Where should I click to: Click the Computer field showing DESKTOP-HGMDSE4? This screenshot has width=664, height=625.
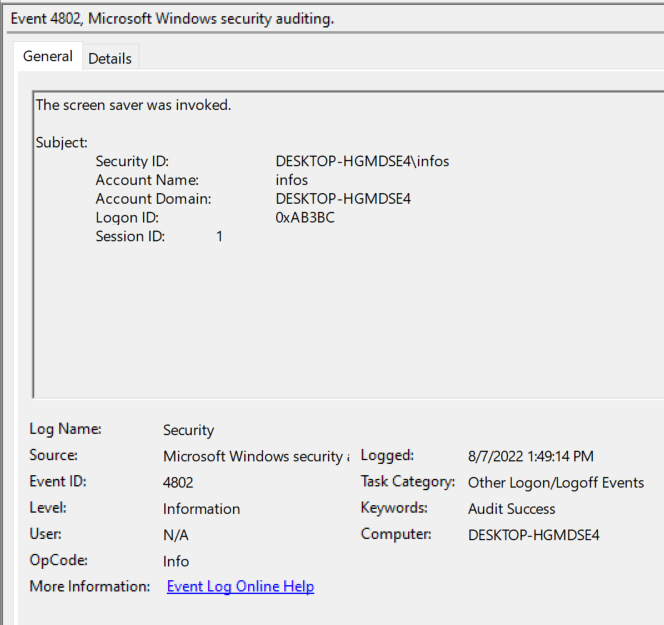tap(533, 535)
